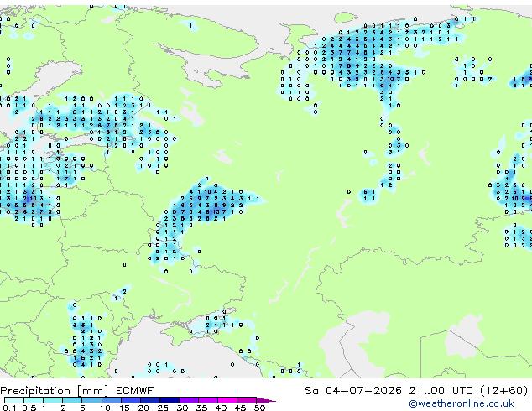Image resolution: width=532 pixels, height=411 pixels.
Task: Select the '2' legend scale label
Action: click(x=63, y=408)
